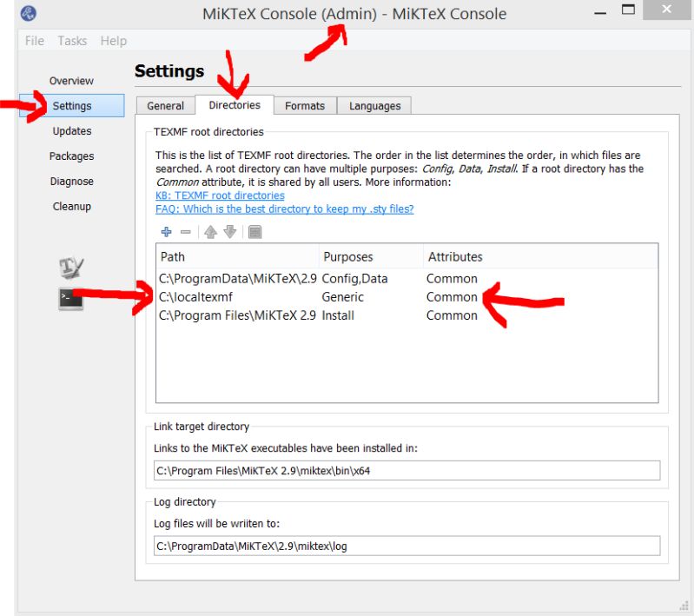Open the Help menu
This screenshot has width=694, height=616.
coord(113,41)
